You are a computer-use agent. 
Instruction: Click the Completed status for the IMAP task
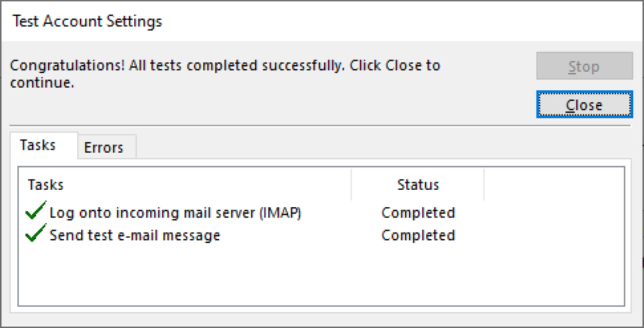418,213
